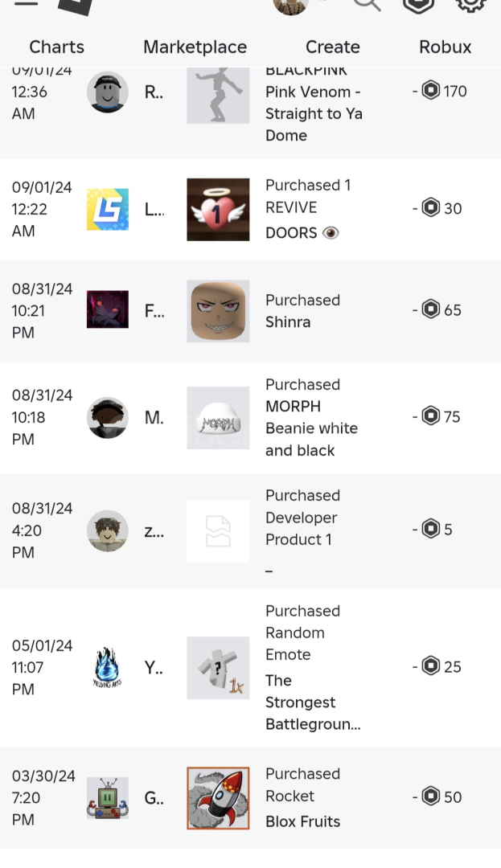Tap the blue and yellow LS seller icon

coord(107,209)
